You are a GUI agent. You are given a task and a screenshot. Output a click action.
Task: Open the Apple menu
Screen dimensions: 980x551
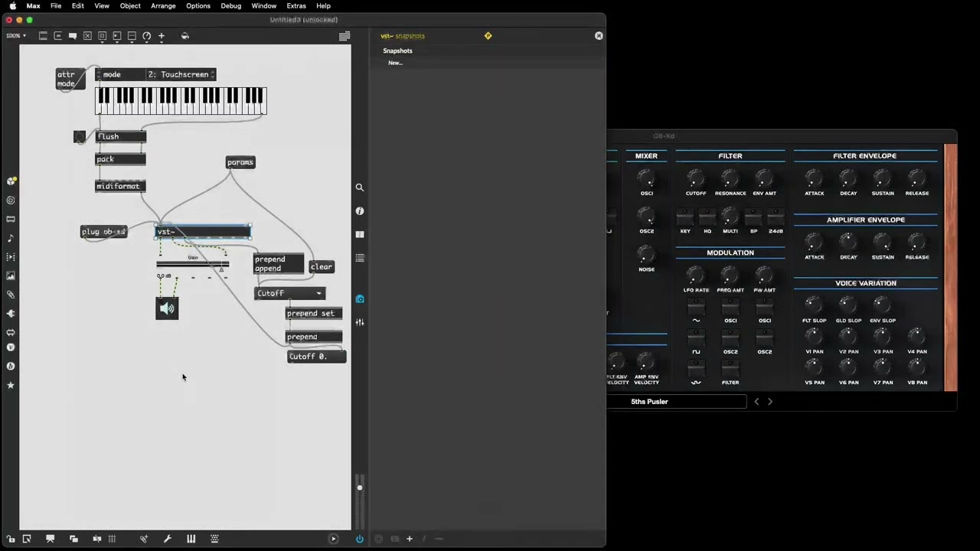[12, 5]
